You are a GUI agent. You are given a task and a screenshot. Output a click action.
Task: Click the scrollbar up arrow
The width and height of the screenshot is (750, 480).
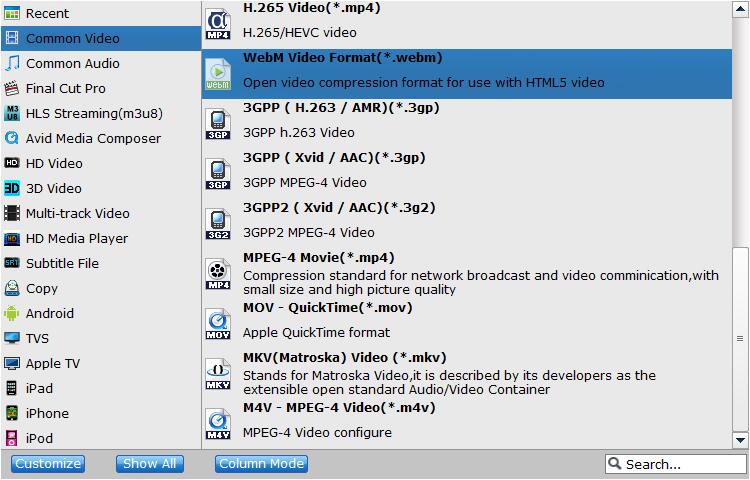[740, 9]
